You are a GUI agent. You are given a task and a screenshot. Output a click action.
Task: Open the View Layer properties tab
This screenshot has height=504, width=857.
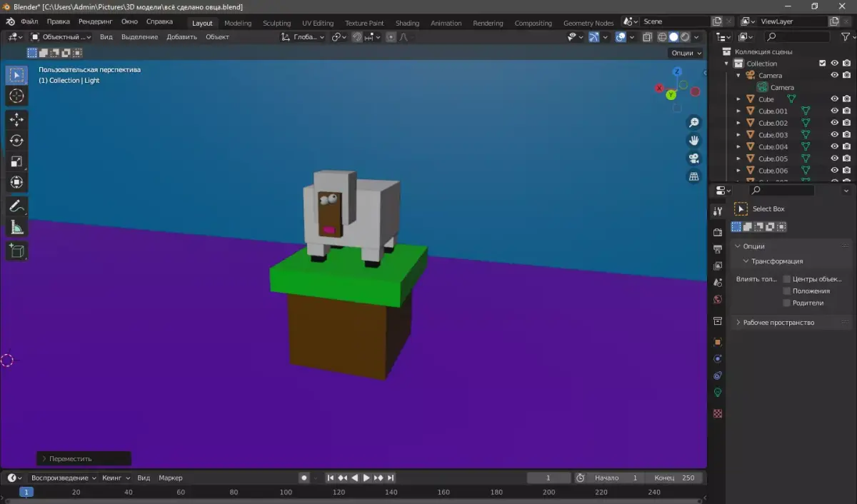pos(718,266)
